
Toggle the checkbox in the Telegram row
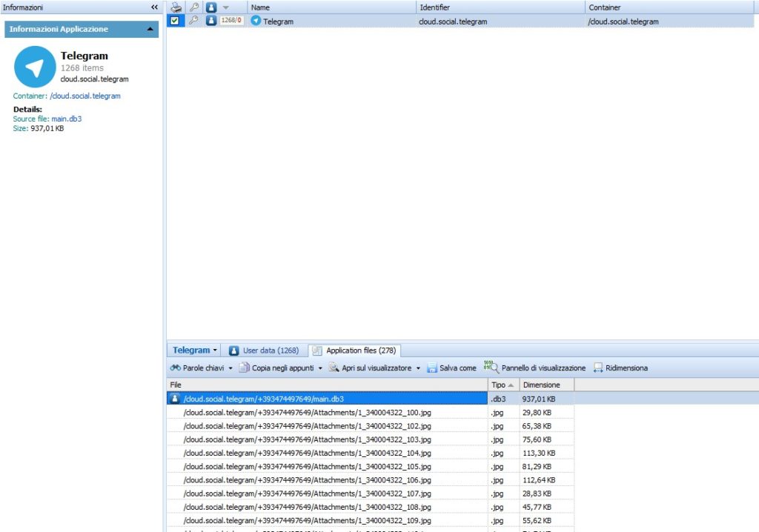click(x=175, y=21)
